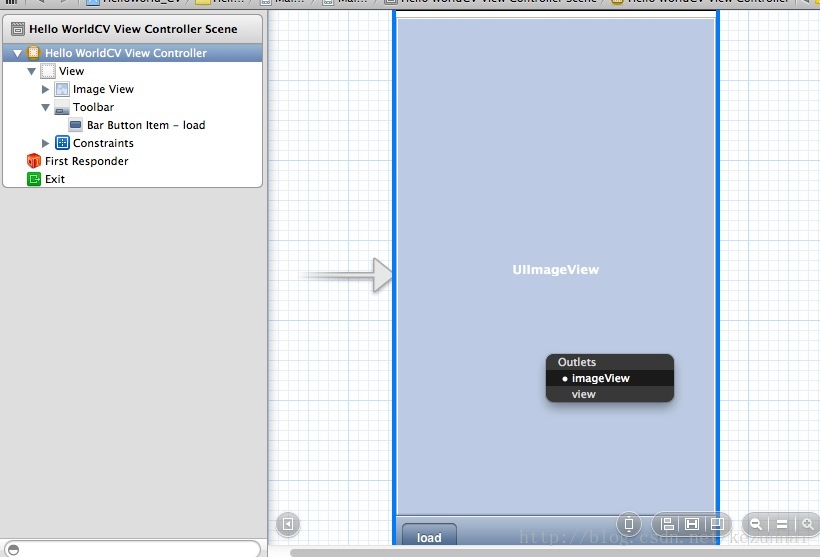Collapse the View node disclosure triangle
This screenshot has height=557, width=820.
pyautogui.click(x=31, y=71)
